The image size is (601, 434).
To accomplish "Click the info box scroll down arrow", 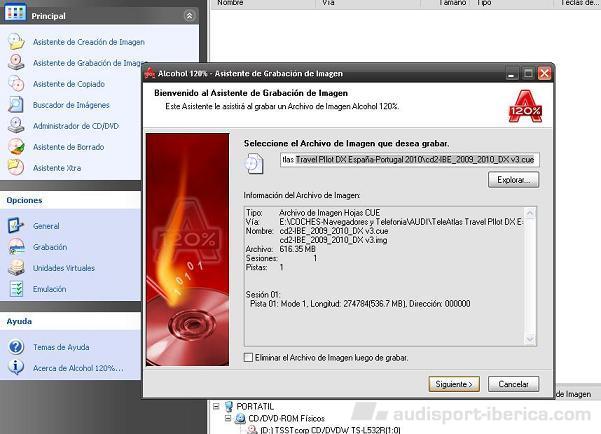I will point(530,339).
